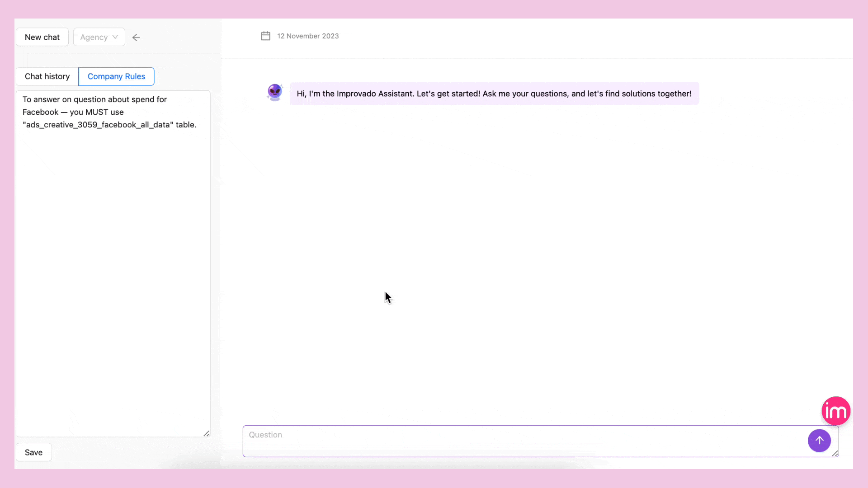
Task: Click the Improvado Assistant alien avatar
Action: [x=274, y=93]
